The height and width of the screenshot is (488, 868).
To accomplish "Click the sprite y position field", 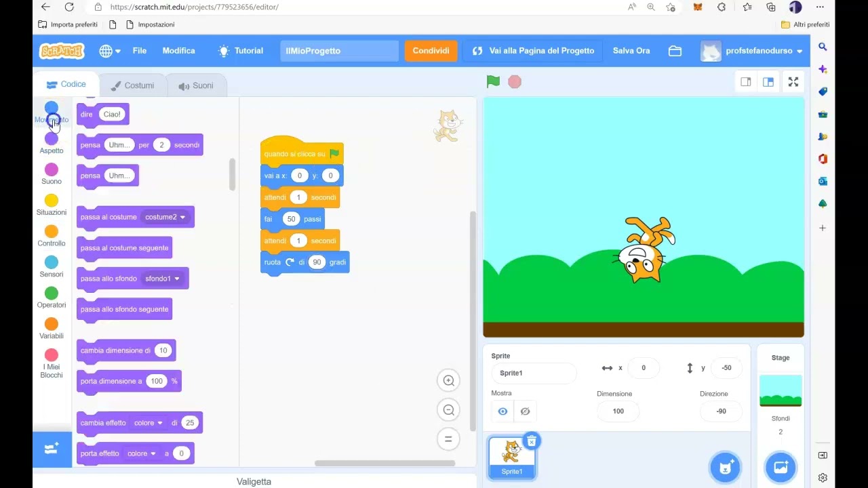I will pyautogui.click(x=726, y=368).
